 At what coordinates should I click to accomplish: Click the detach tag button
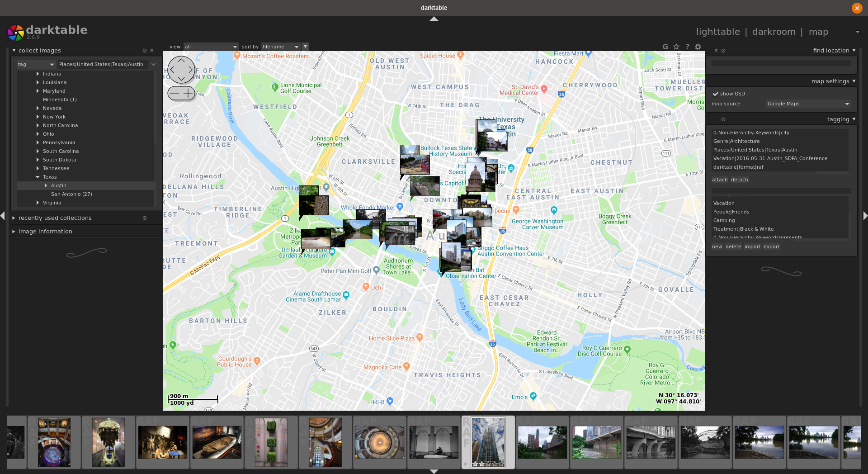click(x=739, y=180)
